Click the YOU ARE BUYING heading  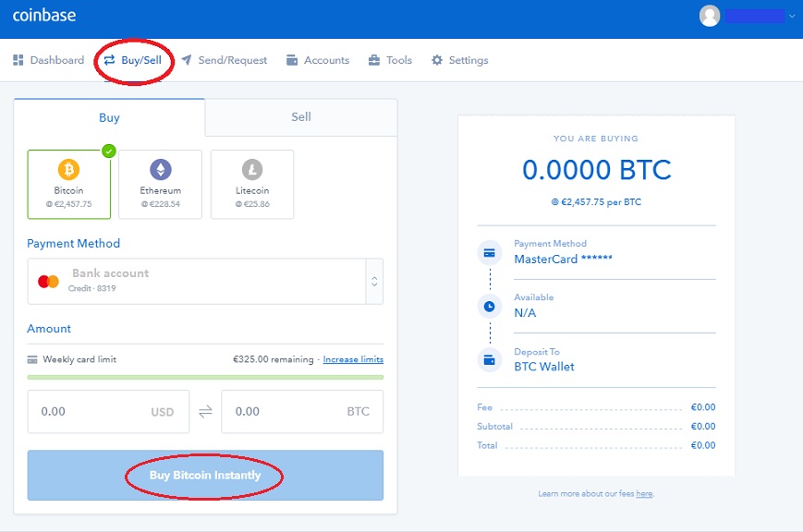pos(596,139)
